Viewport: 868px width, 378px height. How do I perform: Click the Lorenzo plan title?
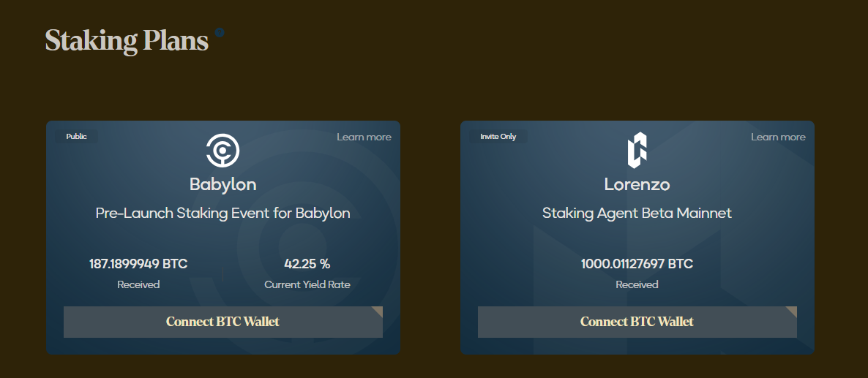click(637, 184)
